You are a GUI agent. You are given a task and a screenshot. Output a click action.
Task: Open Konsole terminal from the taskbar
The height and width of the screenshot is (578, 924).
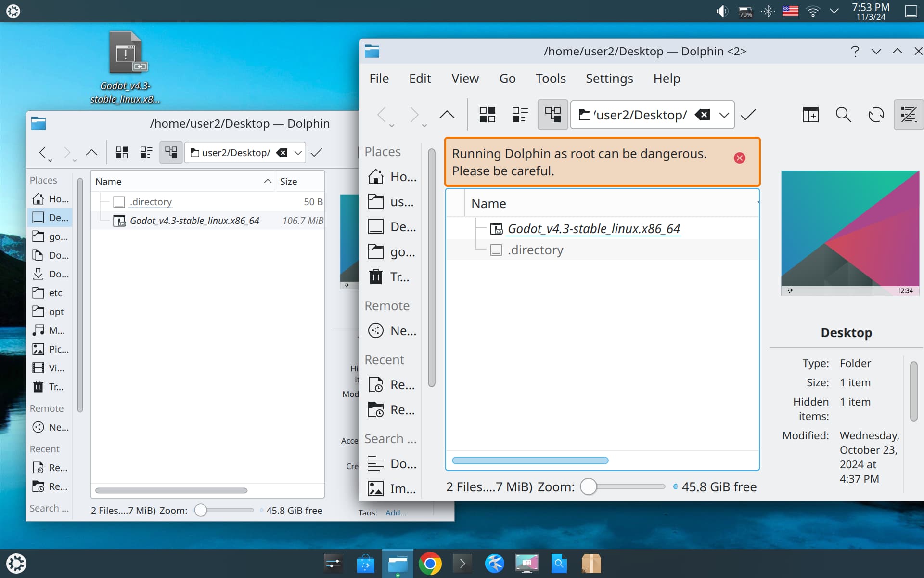click(x=462, y=564)
